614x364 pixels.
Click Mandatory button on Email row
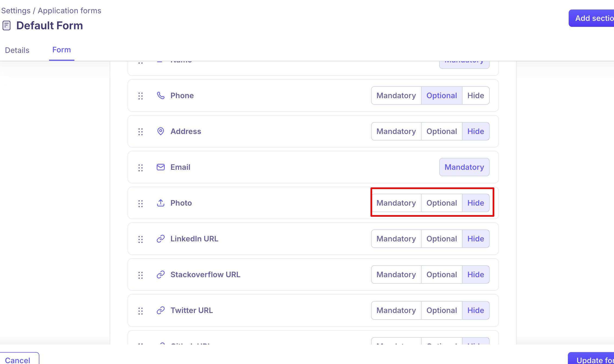tap(464, 167)
